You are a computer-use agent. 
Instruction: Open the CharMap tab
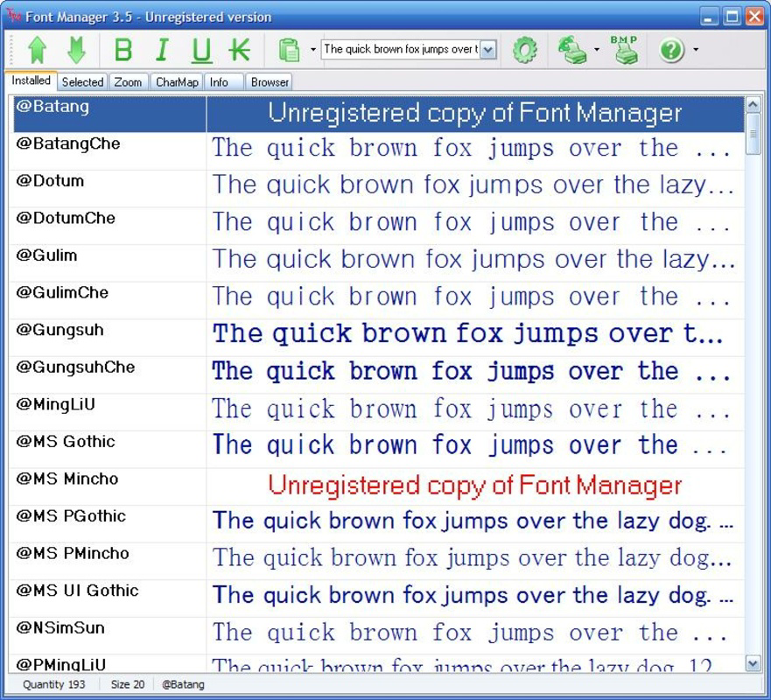point(177,82)
